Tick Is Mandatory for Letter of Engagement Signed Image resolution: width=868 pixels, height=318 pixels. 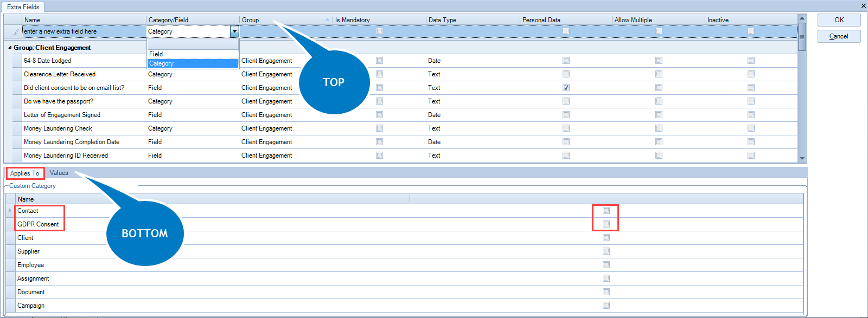[379, 115]
